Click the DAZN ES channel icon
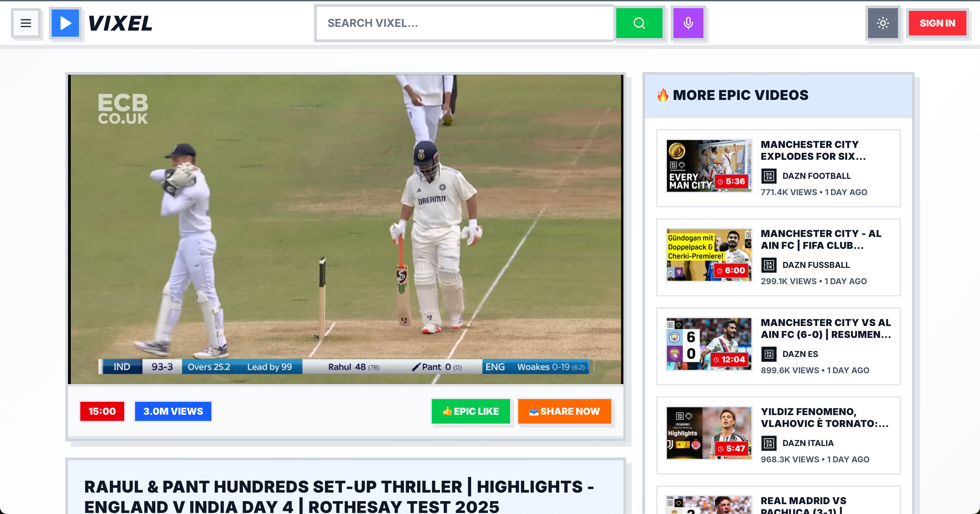Image resolution: width=980 pixels, height=514 pixels. (x=768, y=354)
